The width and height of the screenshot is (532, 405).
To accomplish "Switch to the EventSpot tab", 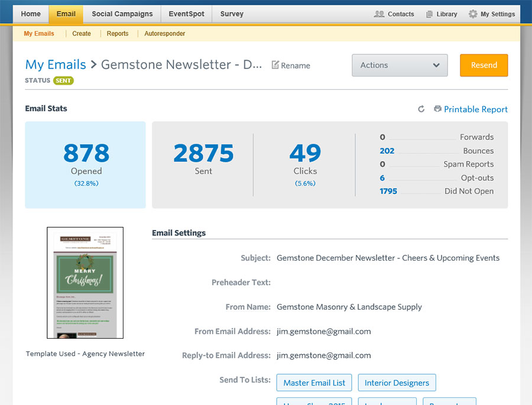I will pyautogui.click(x=187, y=14).
